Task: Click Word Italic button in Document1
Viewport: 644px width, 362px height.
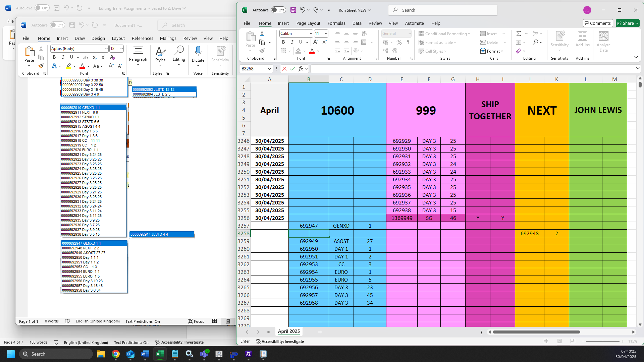Action: (63, 57)
